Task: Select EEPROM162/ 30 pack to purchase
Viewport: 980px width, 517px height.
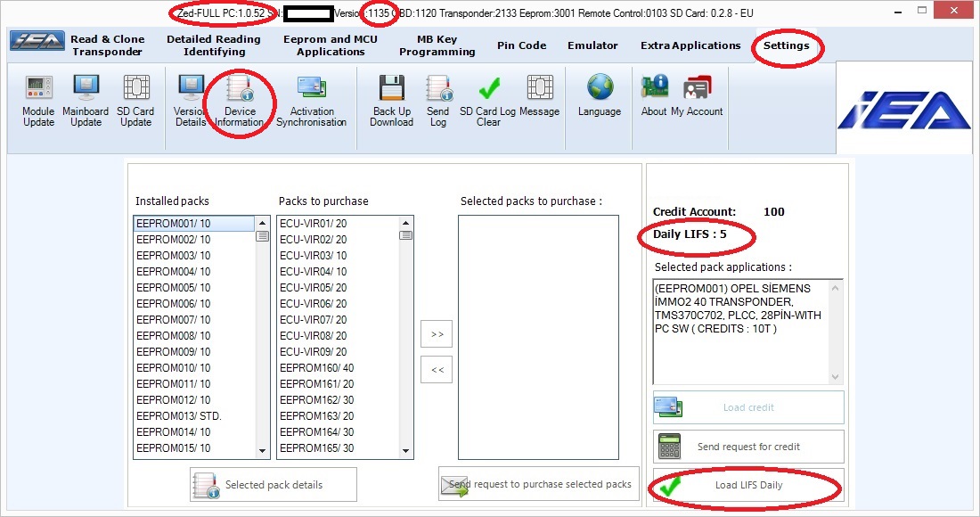Action: (339, 399)
